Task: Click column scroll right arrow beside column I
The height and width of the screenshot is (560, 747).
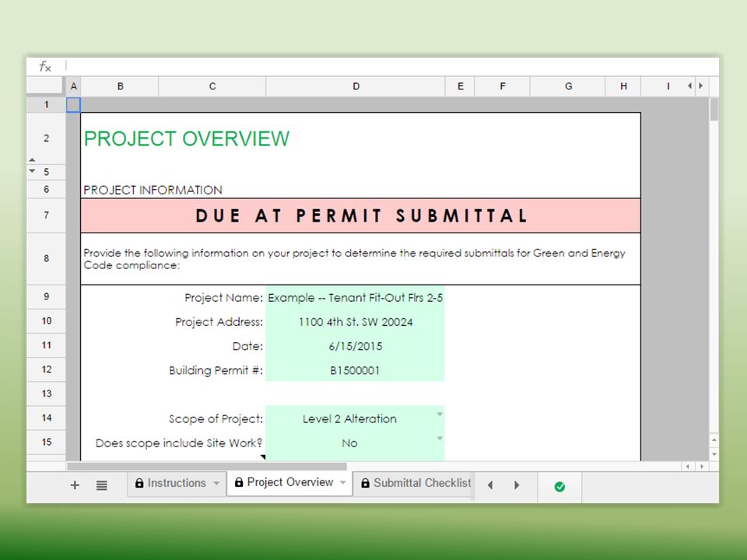Action: [701, 86]
